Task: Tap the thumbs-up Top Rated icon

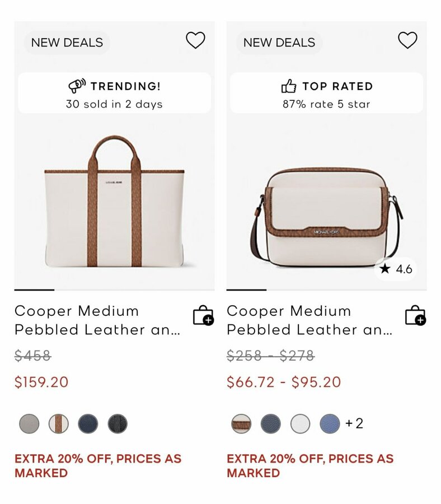Action: tap(289, 86)
